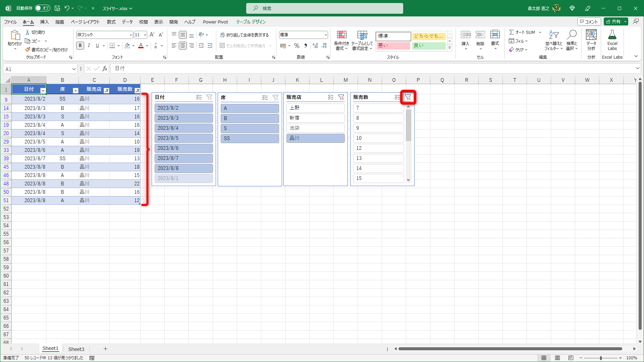Toggle multi-select on 席 slicer
644x362 pixels.
[265, 97]
